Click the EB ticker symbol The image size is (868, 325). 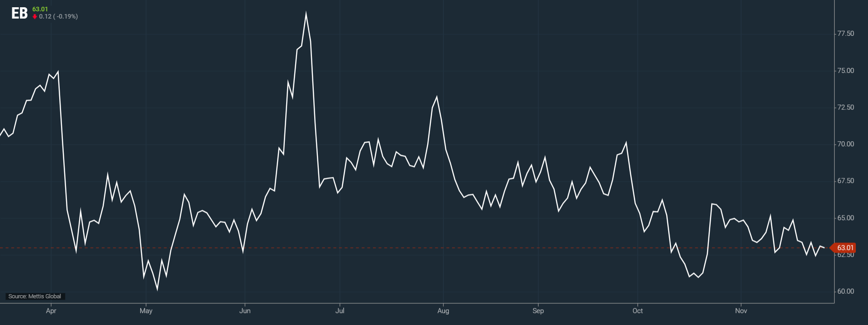(19, 13)
